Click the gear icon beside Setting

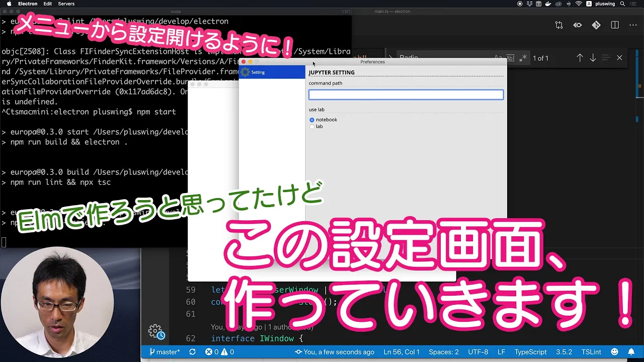pyautogui.click(x=245, y=72)
